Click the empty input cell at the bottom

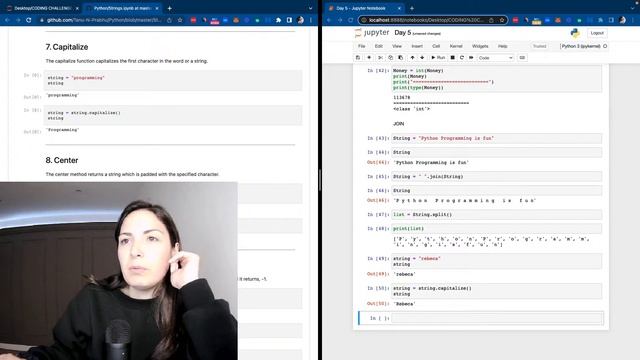point(497,318)
